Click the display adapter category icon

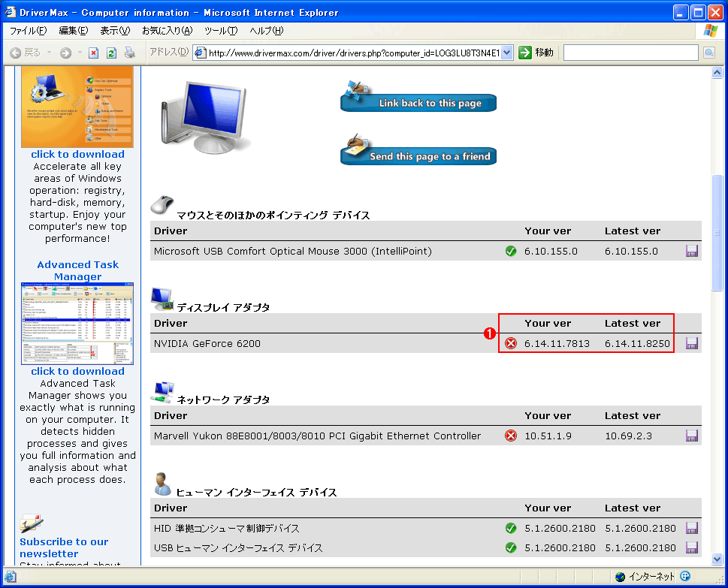[x=162, y=299]
